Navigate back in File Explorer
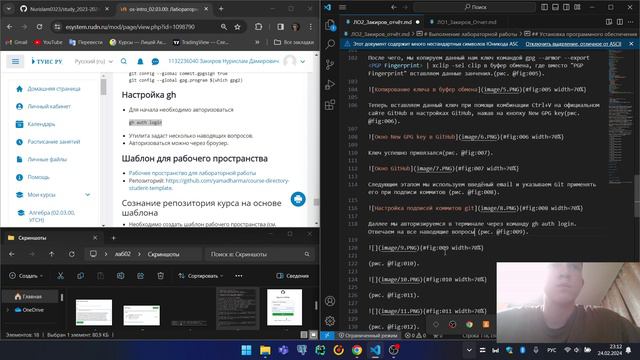 11,254
